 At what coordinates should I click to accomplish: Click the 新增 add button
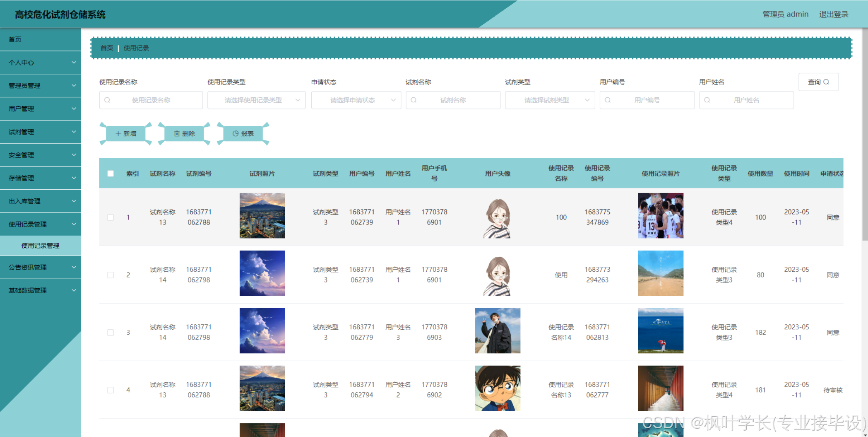pyautogui.click(x=126, y=133)
